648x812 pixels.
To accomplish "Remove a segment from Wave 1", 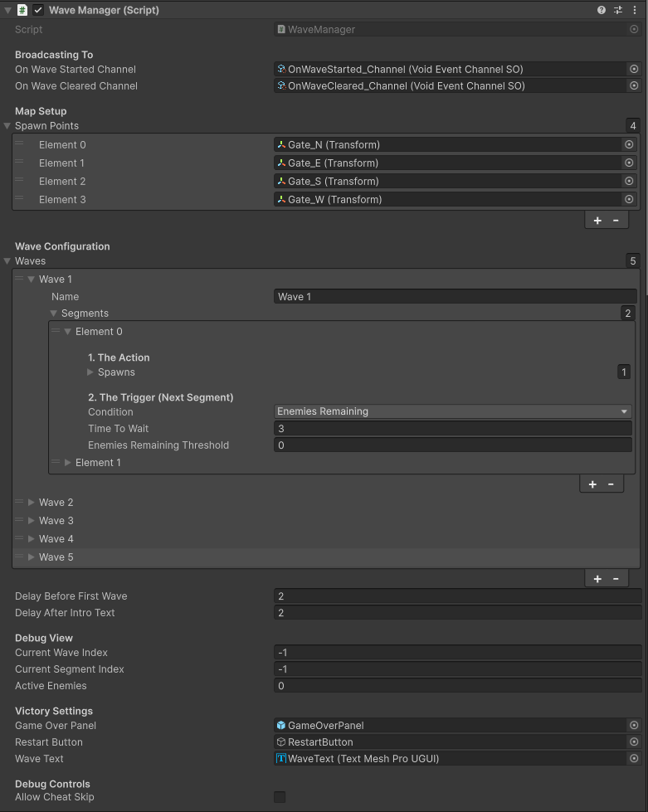I will click(x=611, y=484).
